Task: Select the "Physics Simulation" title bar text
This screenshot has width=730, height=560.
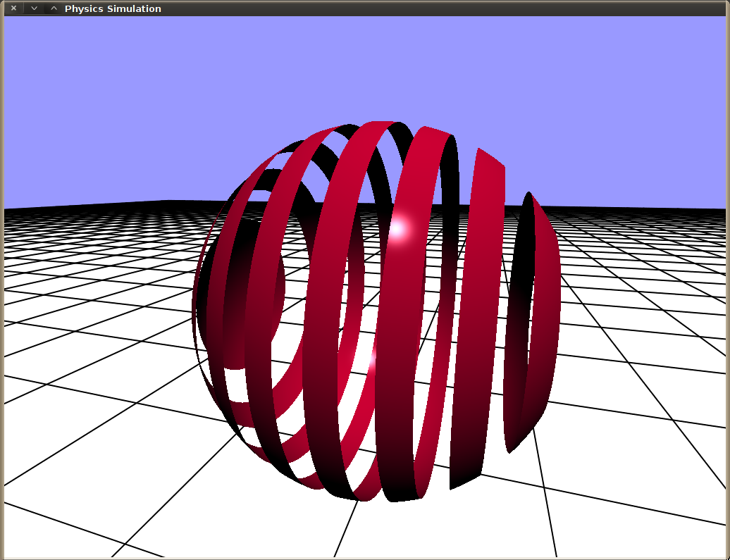Action: pos(113,9)
